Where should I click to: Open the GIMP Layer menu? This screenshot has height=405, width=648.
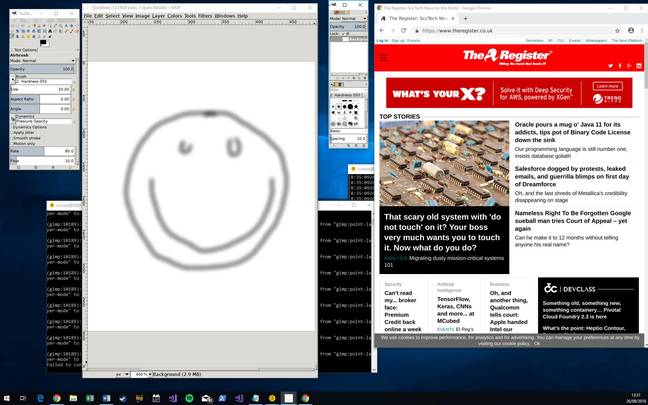coord(159,16)
